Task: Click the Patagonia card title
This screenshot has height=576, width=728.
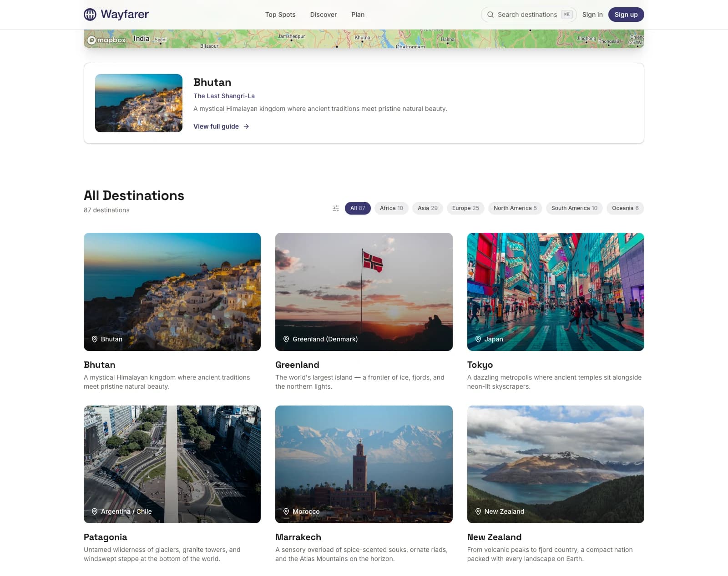Action: [x=105, y=537]
